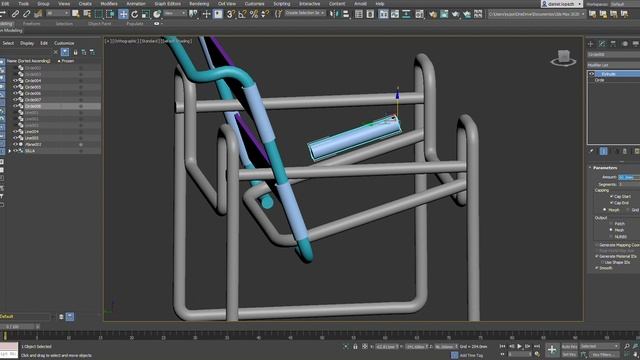This screenshot has height=360, width=640.
Task: Toggle the 3D Snaps icon
Action: (x=231, y=14)
